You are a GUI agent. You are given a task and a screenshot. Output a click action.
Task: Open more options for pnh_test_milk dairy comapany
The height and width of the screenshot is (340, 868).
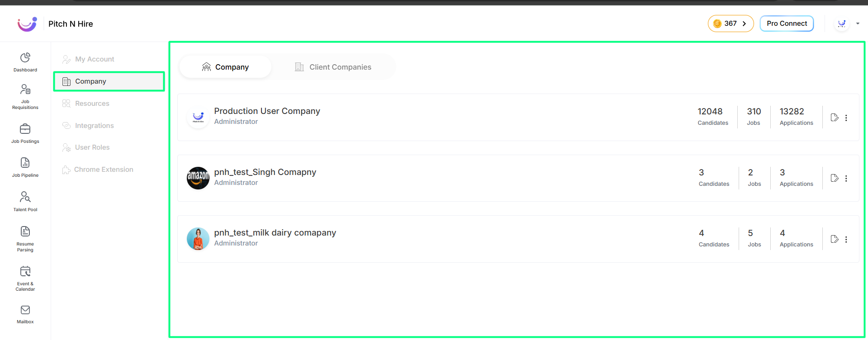[846, 239]
